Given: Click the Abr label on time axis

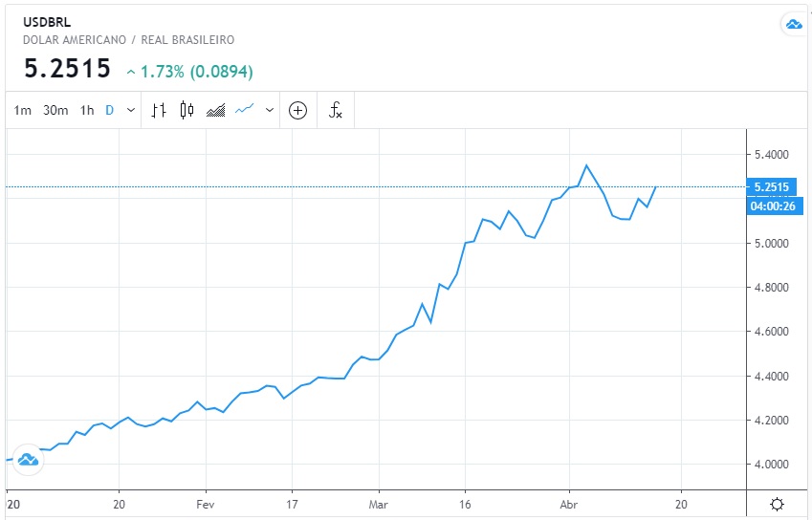Looking at the screenshot, I should click(x=568, y=504).
